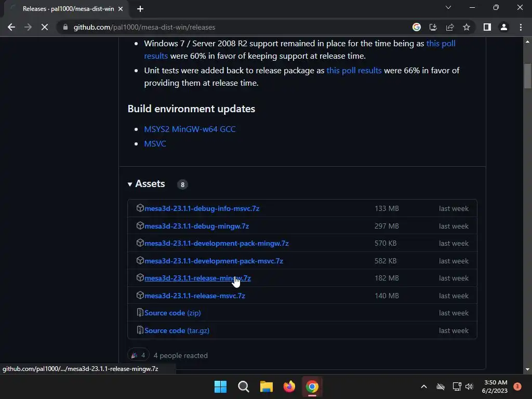Click the '4 people reacted' text
The width and height of the screenshot is (532, 399).
pos(180,355)
